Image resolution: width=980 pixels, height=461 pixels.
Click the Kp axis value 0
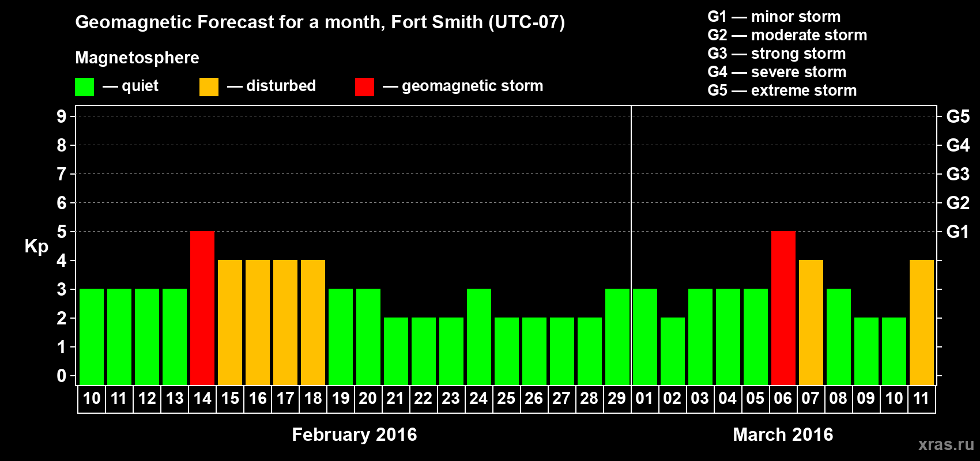coord(62,376)
